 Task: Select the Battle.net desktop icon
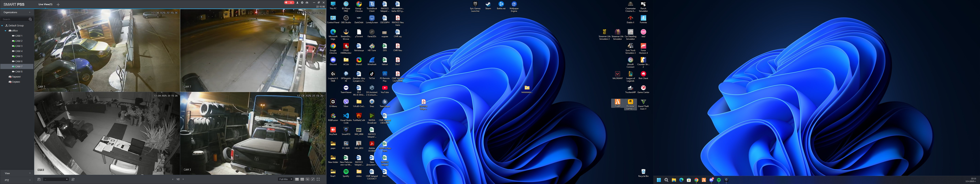501,5
